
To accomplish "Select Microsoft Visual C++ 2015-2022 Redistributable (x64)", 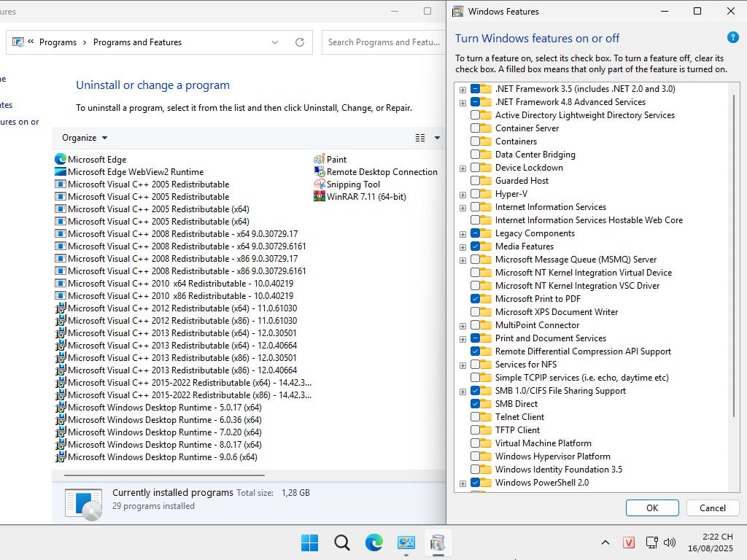I will [183, 382].
